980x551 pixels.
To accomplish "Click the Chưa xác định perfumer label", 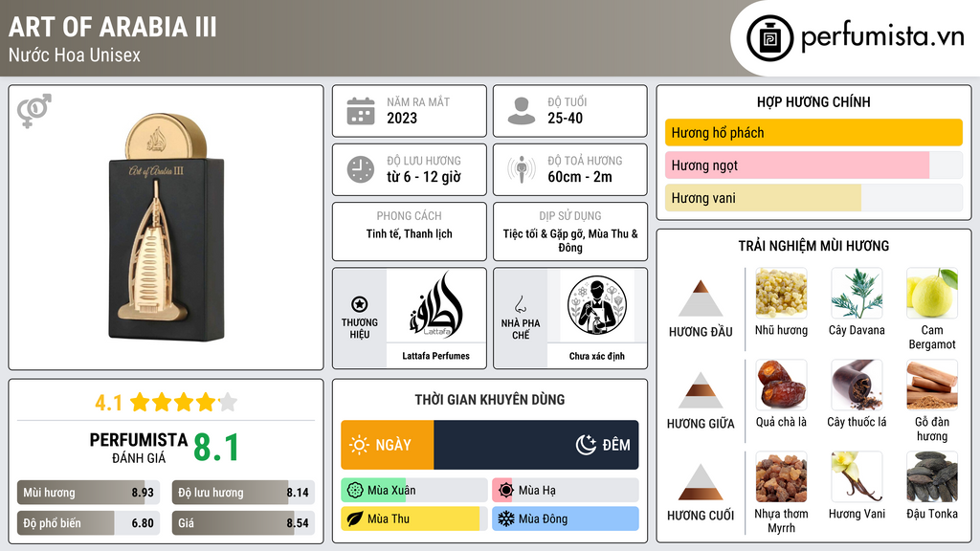I will [x=597, y=356].
